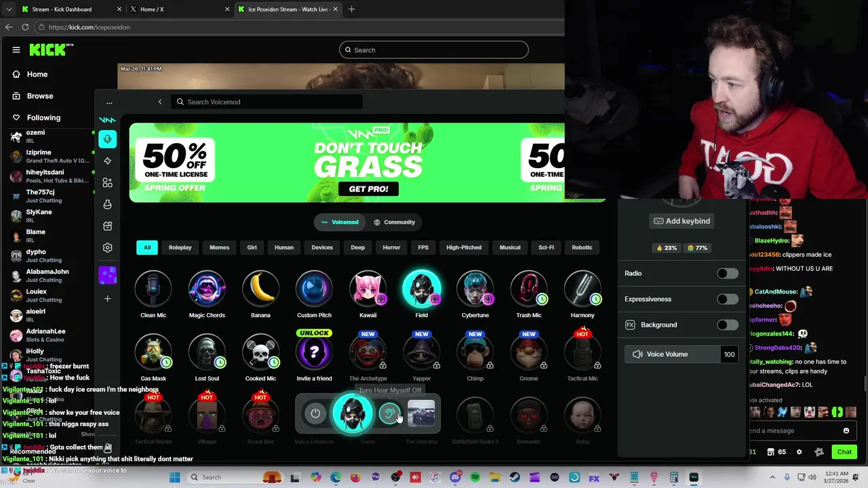Open Spotify from the Windows taskbar

[x=475, y=478]
